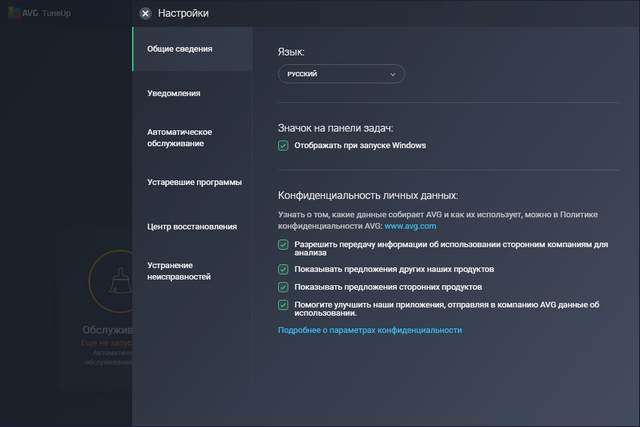The height and width of the screenshot is (427, 640).
Task: Close the Настройки settings panel
Action: click(146, 14)
